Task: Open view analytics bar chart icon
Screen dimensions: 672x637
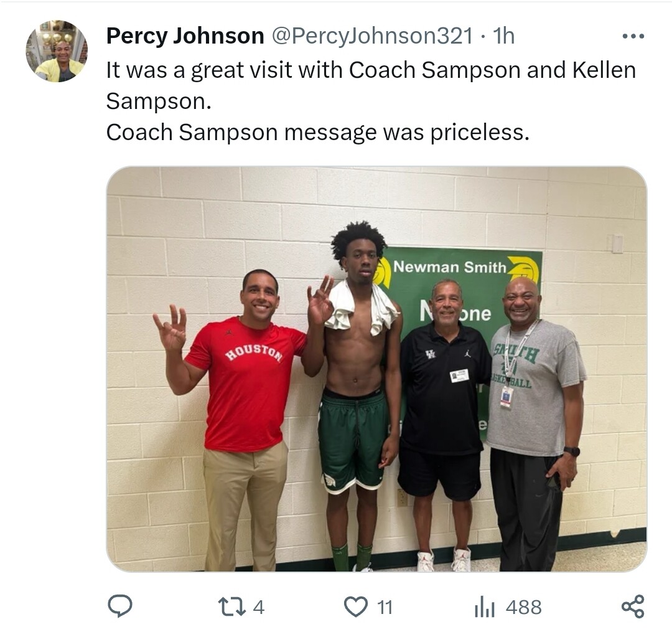Action: 485,607
